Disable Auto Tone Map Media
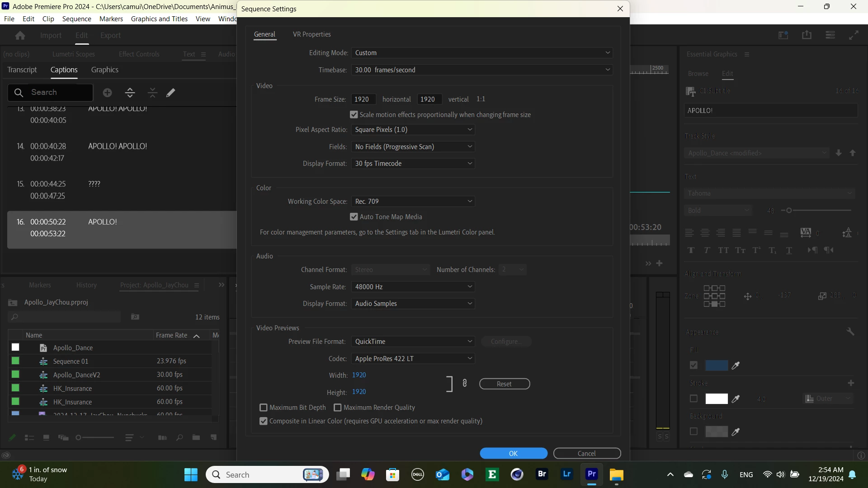Screen dimensions: 868x488 [x=354, y=217]
